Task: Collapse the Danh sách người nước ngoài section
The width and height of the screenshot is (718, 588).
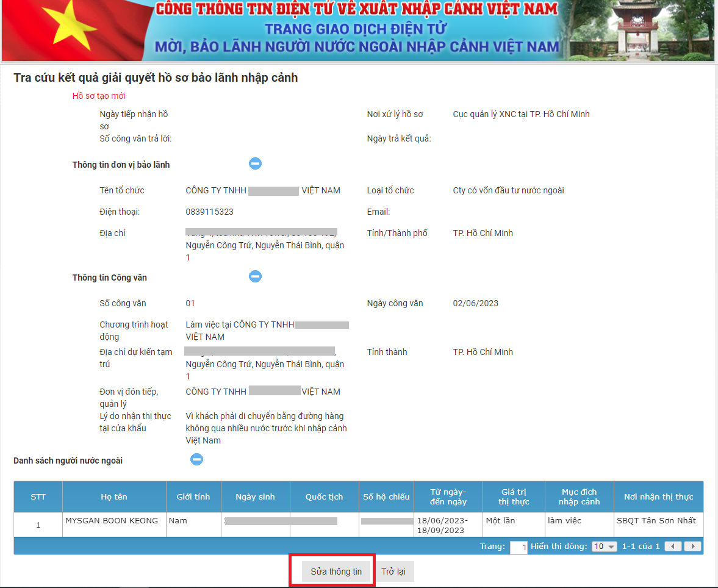Action: tap(196, 459)
